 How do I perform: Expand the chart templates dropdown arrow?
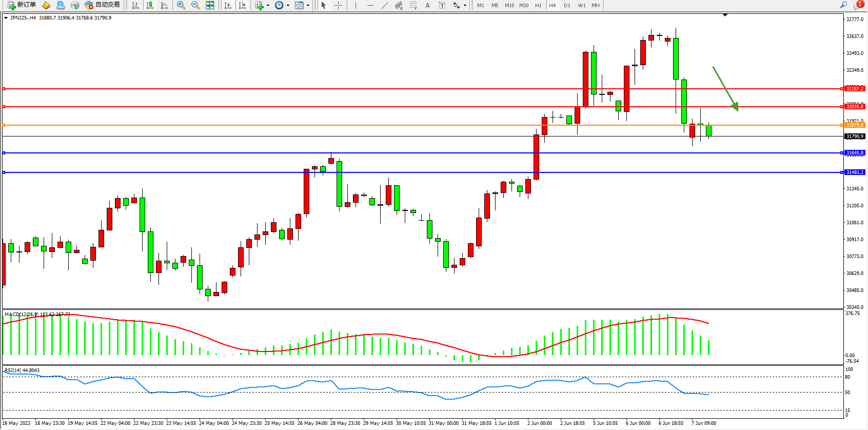tap(308, 5)
